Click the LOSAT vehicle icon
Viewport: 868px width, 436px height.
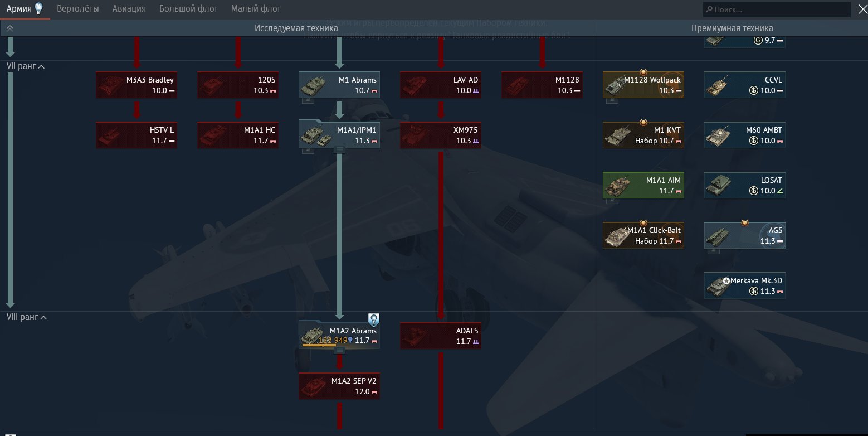coord(718,186)
